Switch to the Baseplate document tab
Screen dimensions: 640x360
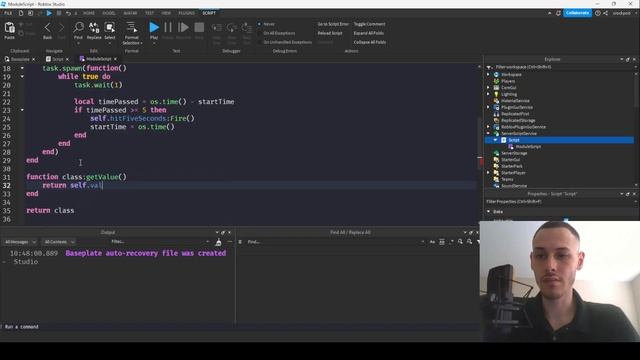20,59
